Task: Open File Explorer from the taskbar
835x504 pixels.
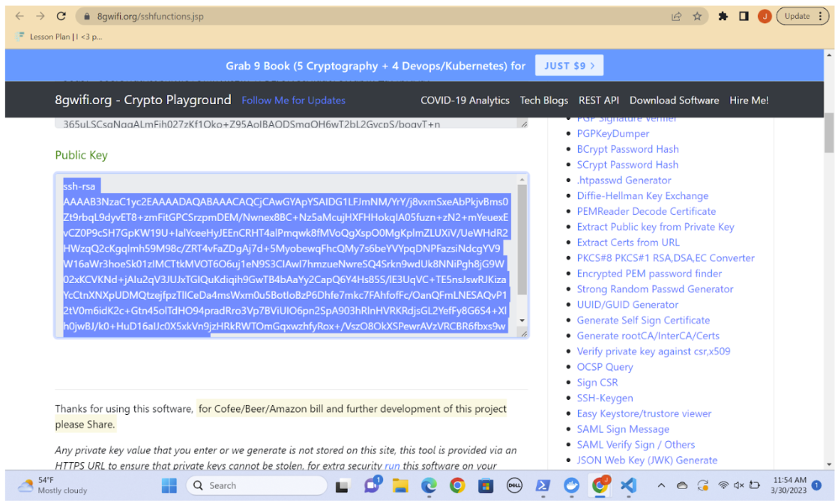Action: (x=400, y=485)
